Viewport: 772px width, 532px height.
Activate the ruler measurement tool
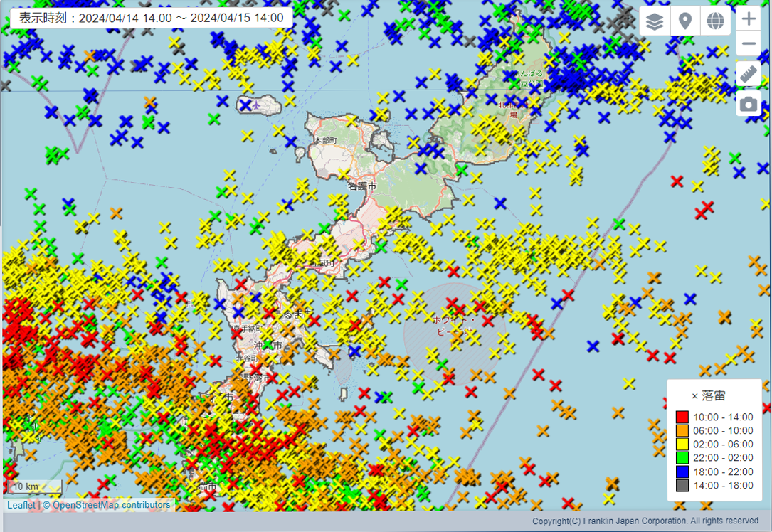click(x=749, y=74)
